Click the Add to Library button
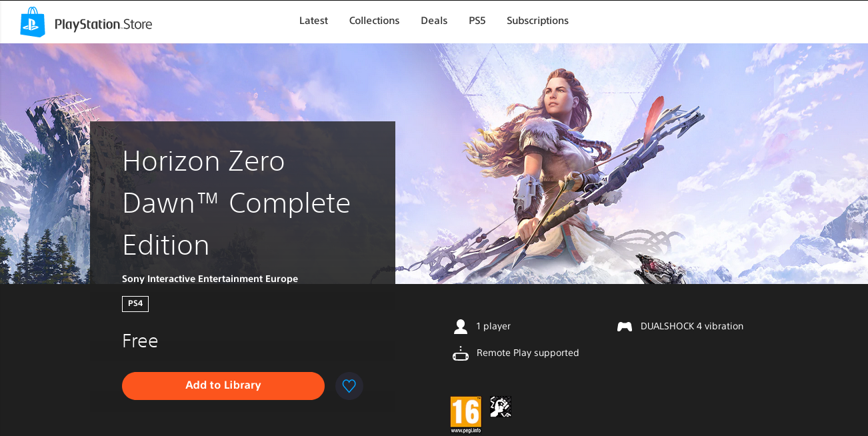This screenshot has height=436, width=868. coord(223,386)
